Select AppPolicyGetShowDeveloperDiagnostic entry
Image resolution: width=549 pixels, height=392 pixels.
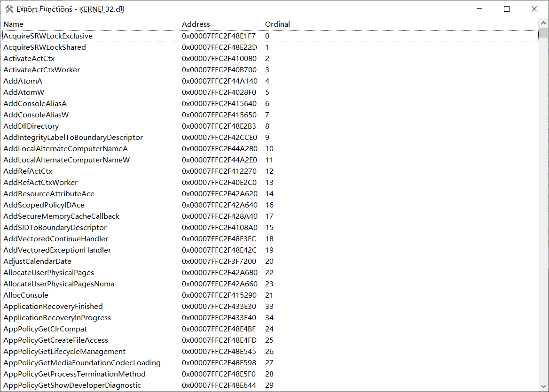(270, 385)
